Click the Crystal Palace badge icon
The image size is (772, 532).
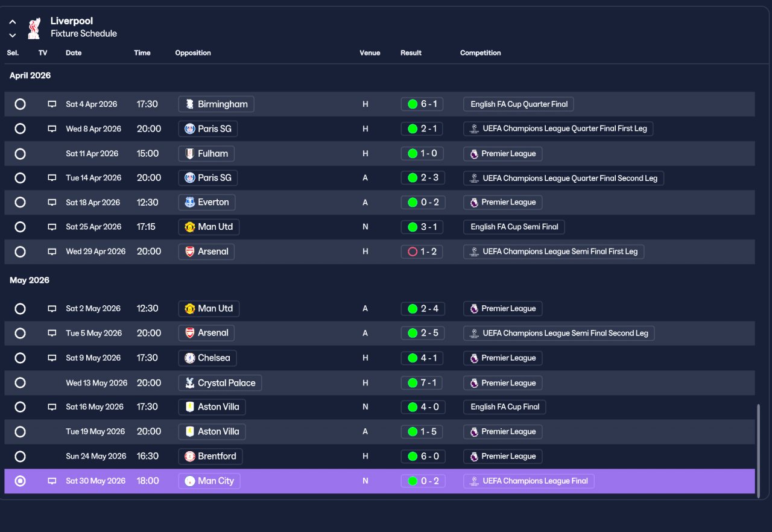(x=190, y=383)
